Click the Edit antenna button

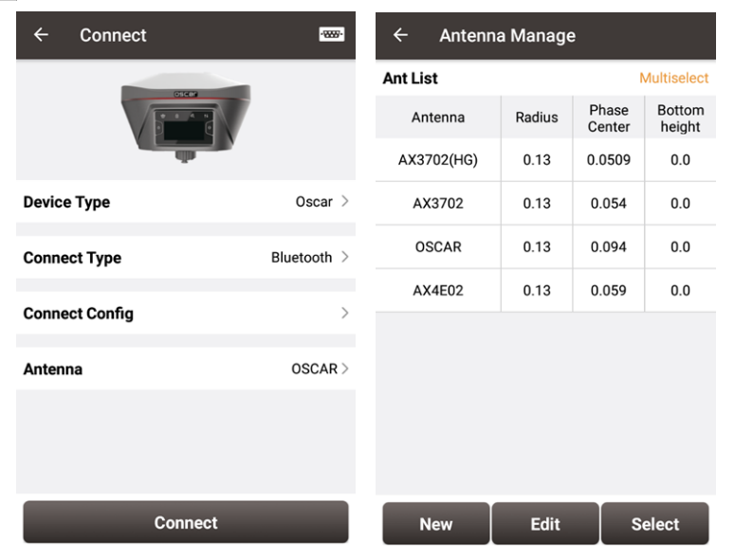click(x=545, y=523)
